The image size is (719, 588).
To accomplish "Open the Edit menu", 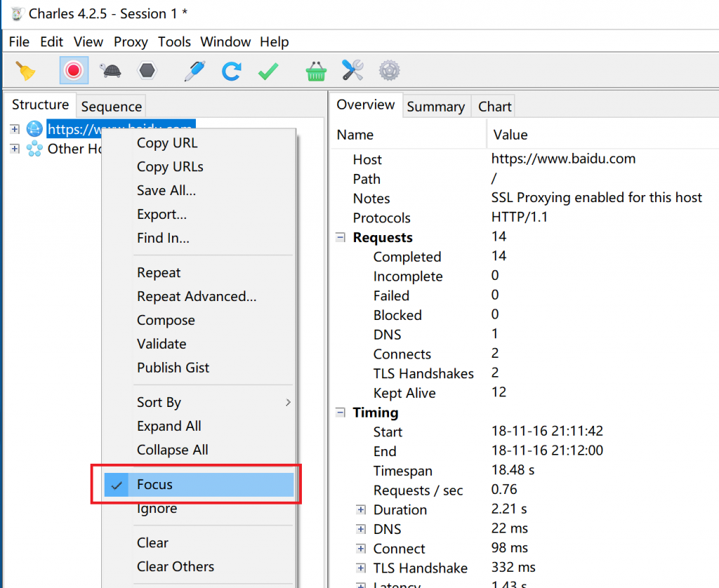I will pyautogui.click(x=51, y=41).
